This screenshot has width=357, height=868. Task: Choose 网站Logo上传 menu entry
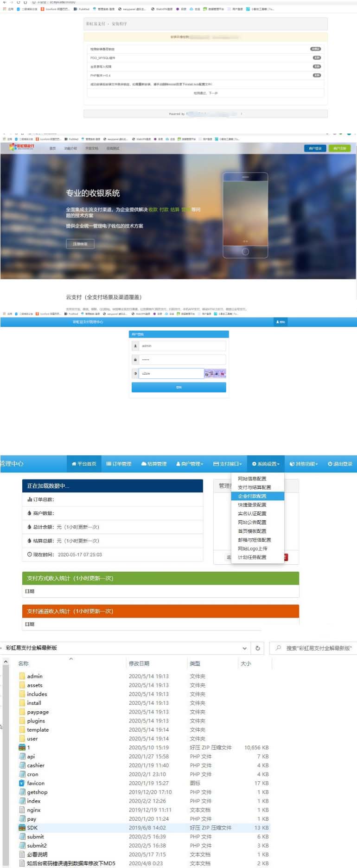coord(253,549)
